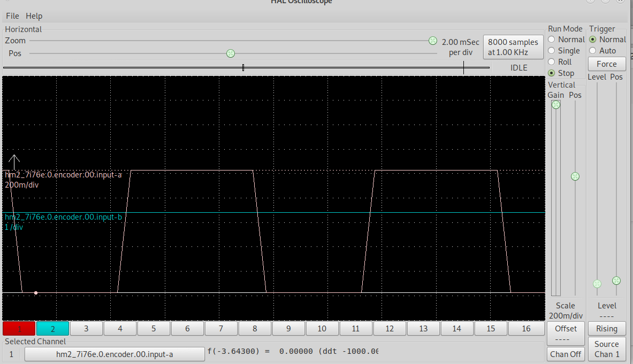Open the File menu
The height and width of the screenshot is (364, 633).
coord(12,16)
